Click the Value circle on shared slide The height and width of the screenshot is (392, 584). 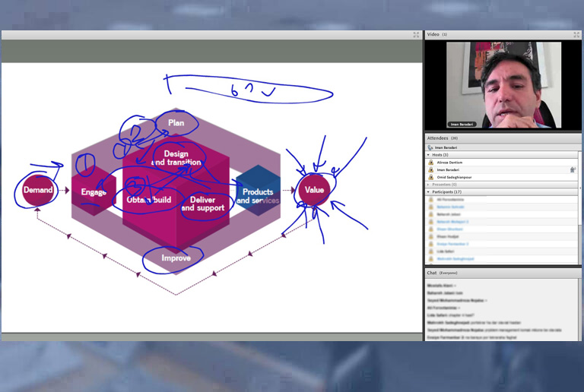point(313,189)
